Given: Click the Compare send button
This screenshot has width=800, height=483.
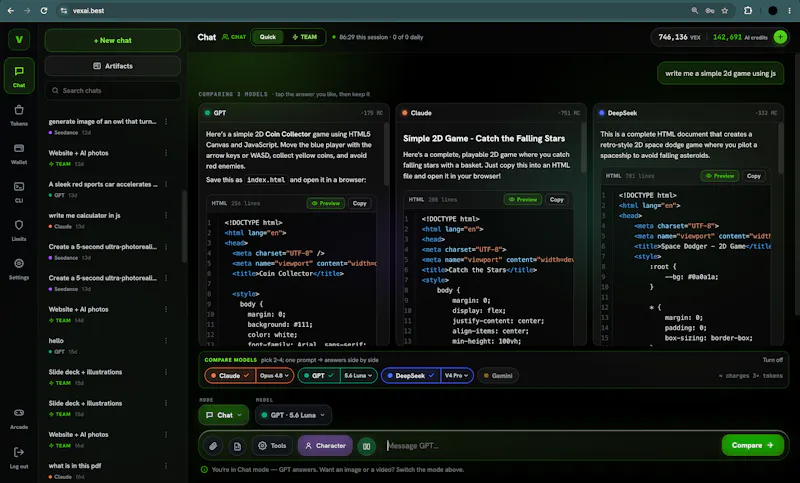Looking at the screenshot, I should (753, 445).
